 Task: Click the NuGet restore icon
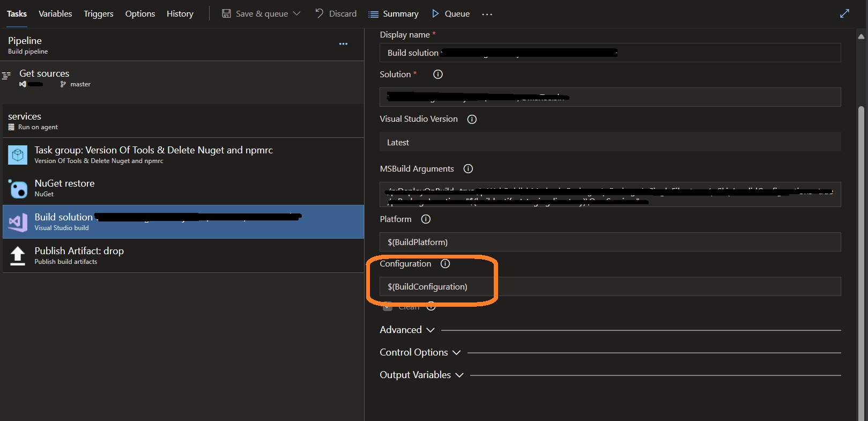coord(18,189)
